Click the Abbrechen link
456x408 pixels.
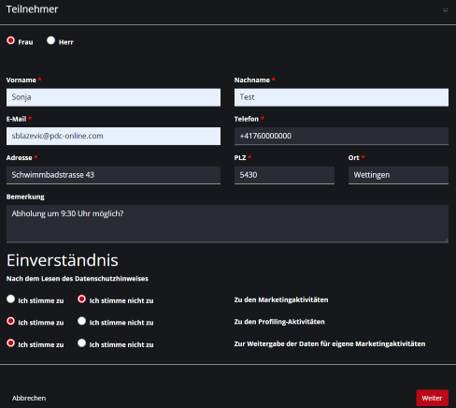29,398
